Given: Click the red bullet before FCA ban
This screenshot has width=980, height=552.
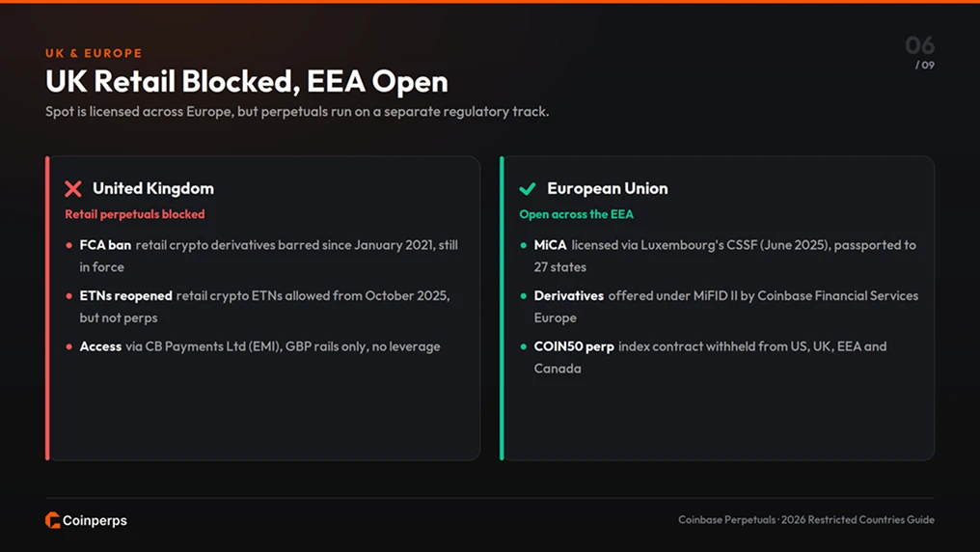Looking at the screenshot, I should 68,246.
